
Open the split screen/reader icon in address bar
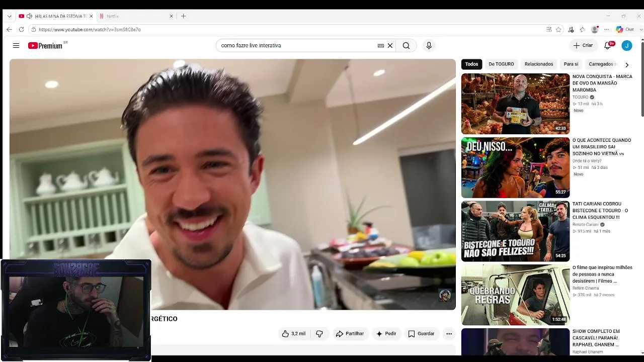[549, 30]
